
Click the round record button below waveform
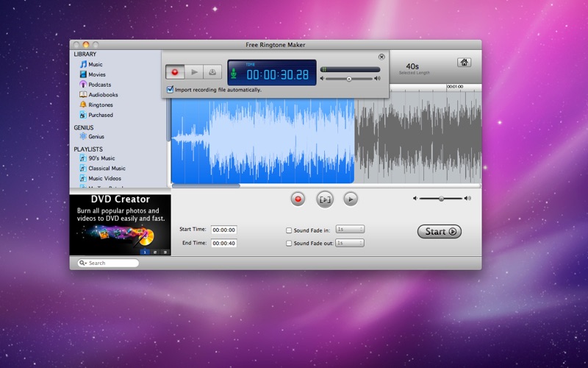tap(298, 199)
